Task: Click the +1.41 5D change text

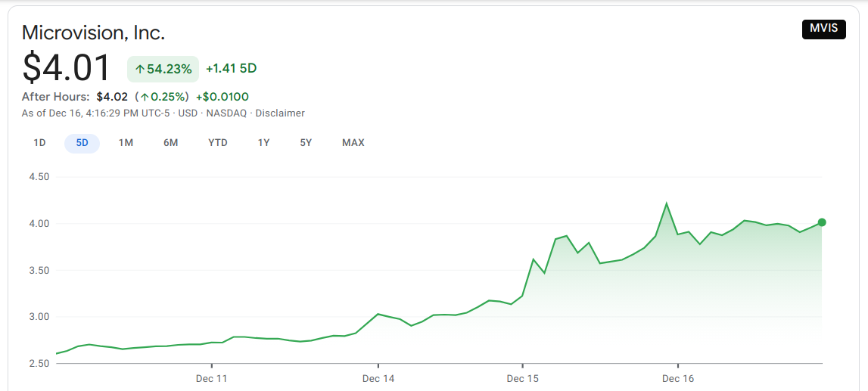Action: pyautogui.click(x=231, y=69)
